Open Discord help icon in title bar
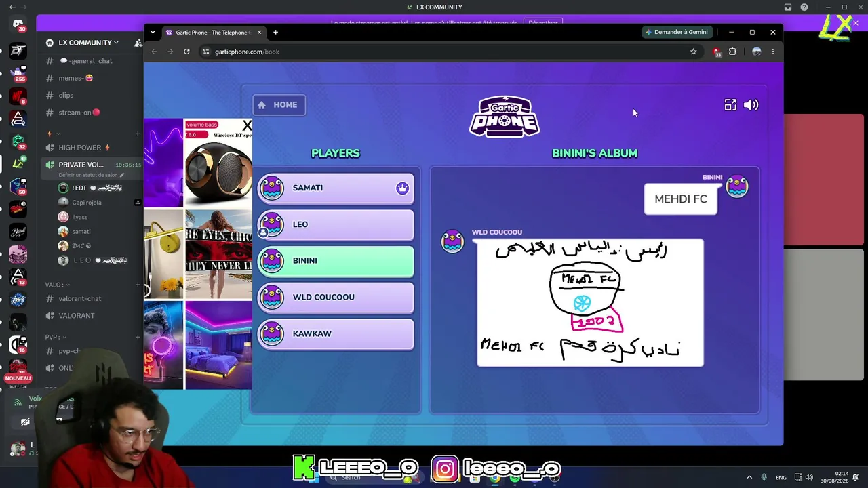 coord(804,7)
